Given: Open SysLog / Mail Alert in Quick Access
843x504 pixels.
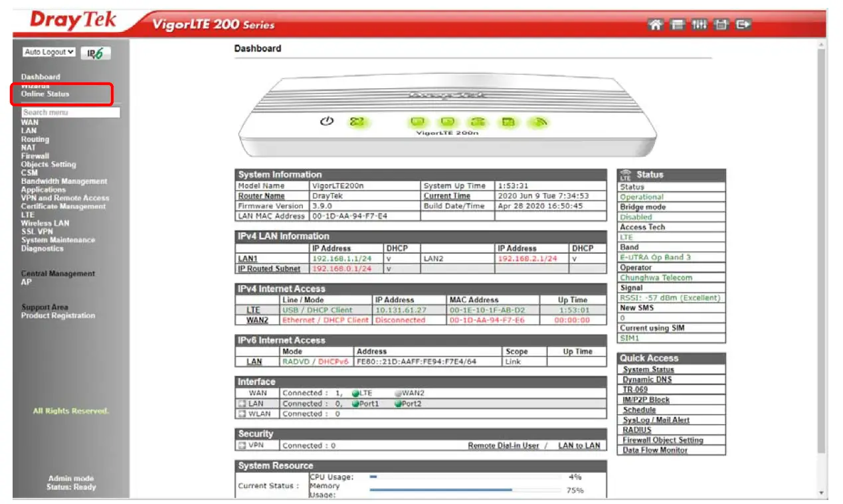Looking at the screenshot, I should (x=656, y=420).
